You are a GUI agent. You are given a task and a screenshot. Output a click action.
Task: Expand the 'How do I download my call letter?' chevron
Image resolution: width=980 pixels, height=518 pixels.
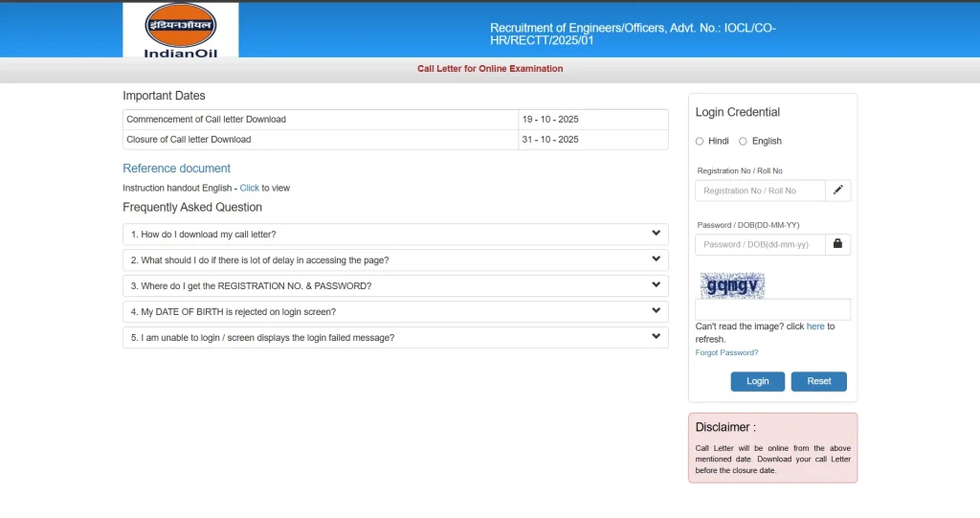pyautogui.click(x=657, y=234)
